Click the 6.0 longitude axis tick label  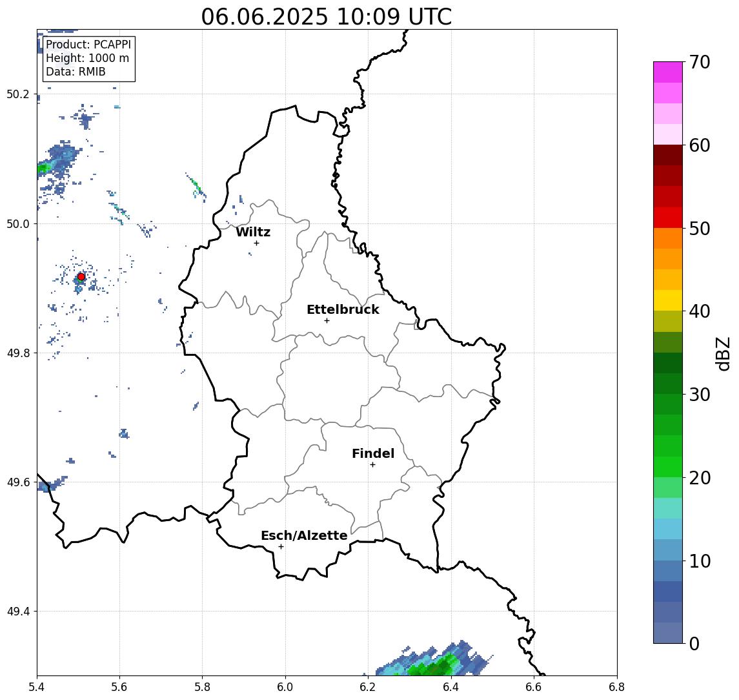point(285,687)
